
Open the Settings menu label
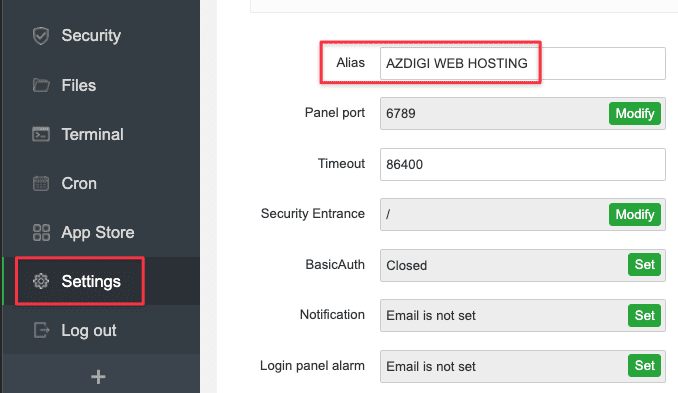(91, 281)
